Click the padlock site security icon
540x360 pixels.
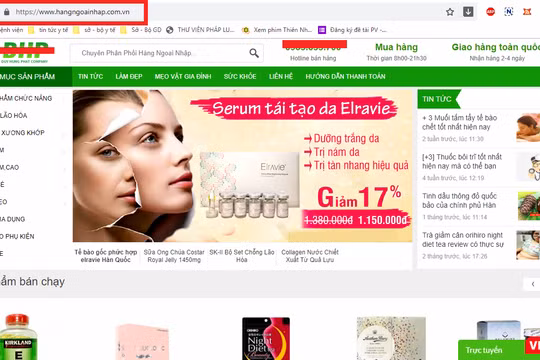pyautogui.click(x=7, y=12)
